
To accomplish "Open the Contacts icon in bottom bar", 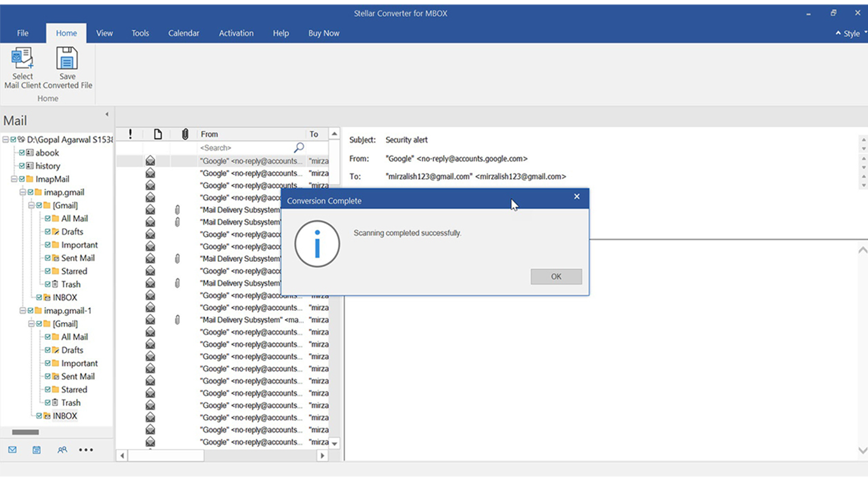I will tap(62, 450).
